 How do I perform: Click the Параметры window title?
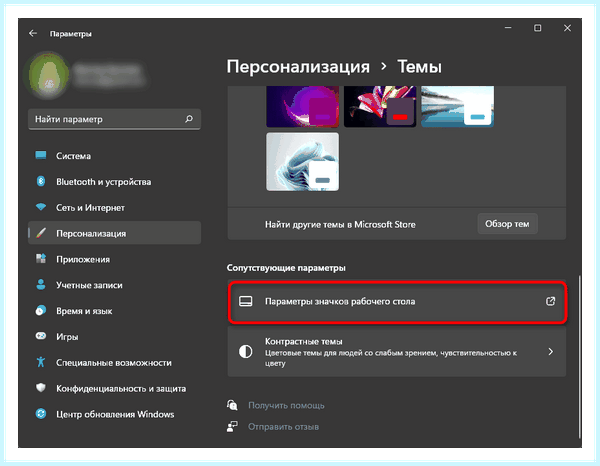pos(70,34)
